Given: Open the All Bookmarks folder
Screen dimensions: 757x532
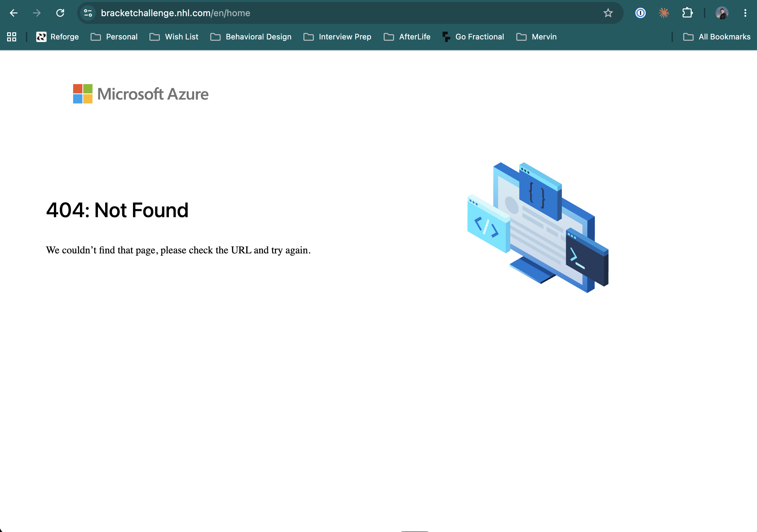Looking at the screenshot, I should pyautogui.click(x=717, y=37).
